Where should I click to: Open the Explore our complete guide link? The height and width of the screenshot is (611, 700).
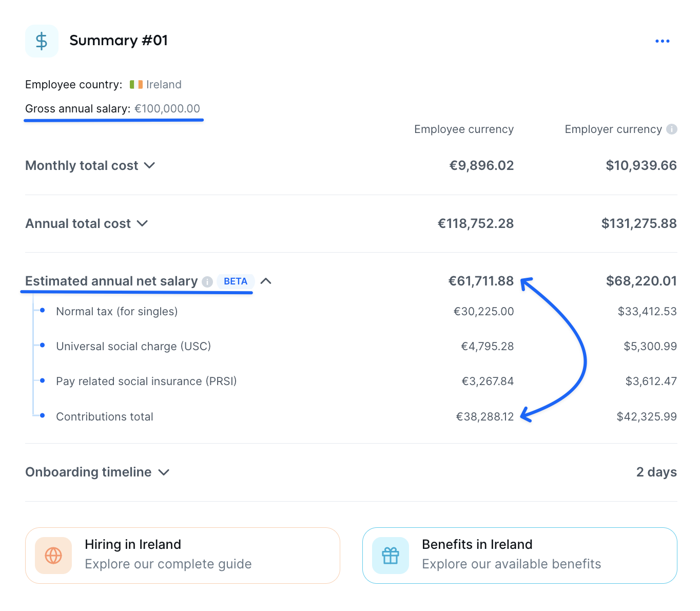168,564
